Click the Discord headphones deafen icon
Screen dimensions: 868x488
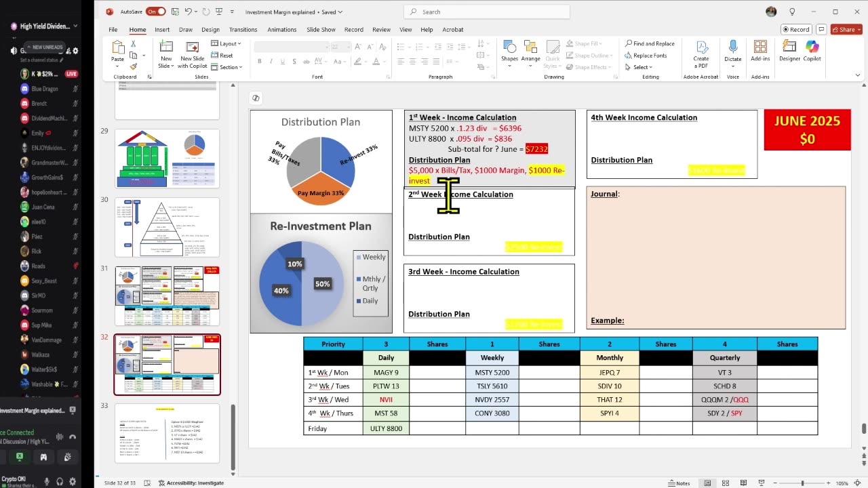point(60,480)
